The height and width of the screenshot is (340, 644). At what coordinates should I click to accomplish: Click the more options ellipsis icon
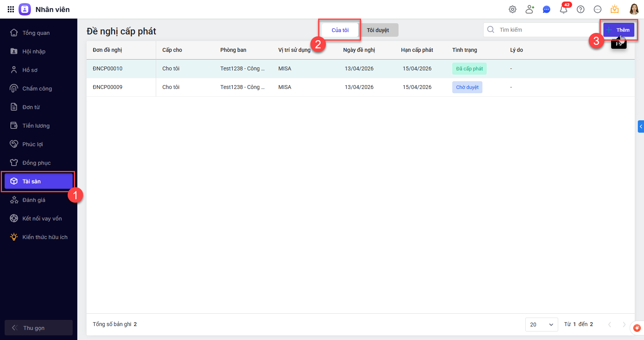point(598,9)
